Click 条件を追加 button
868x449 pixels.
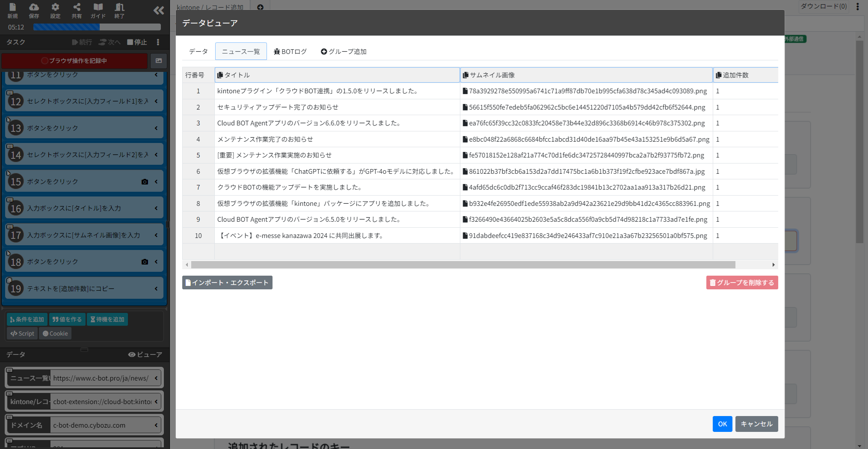27,319
